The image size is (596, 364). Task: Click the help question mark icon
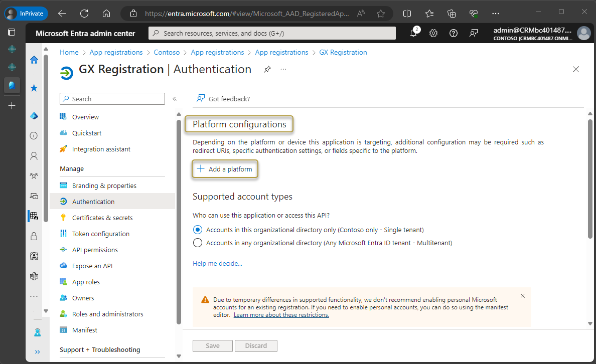pyautogui.click(x=454, y=34)
